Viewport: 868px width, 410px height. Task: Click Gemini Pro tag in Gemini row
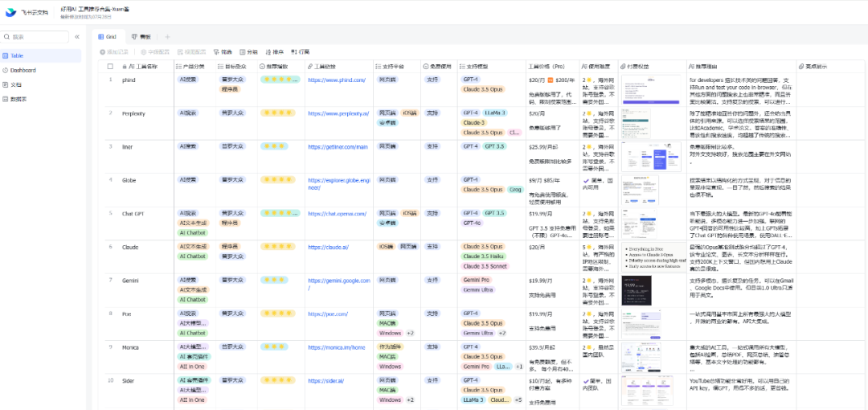[477, 281]
